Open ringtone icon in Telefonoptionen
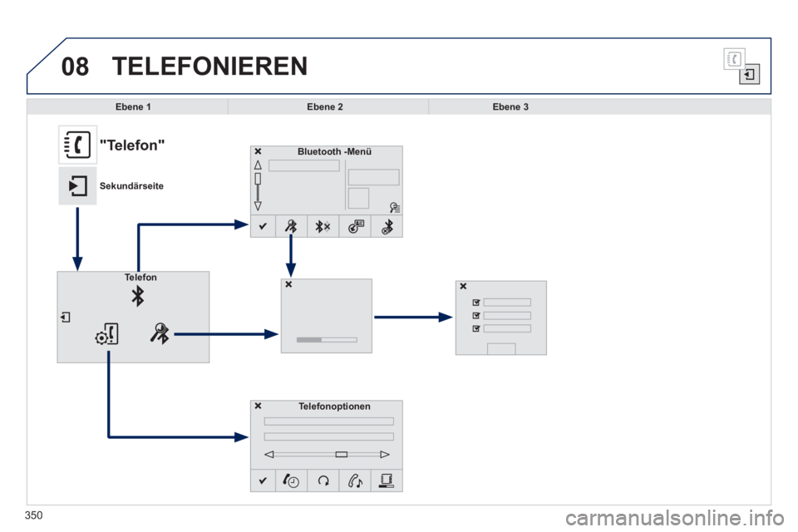This screenshot has width=798, height=532. [x=355, y=480]
